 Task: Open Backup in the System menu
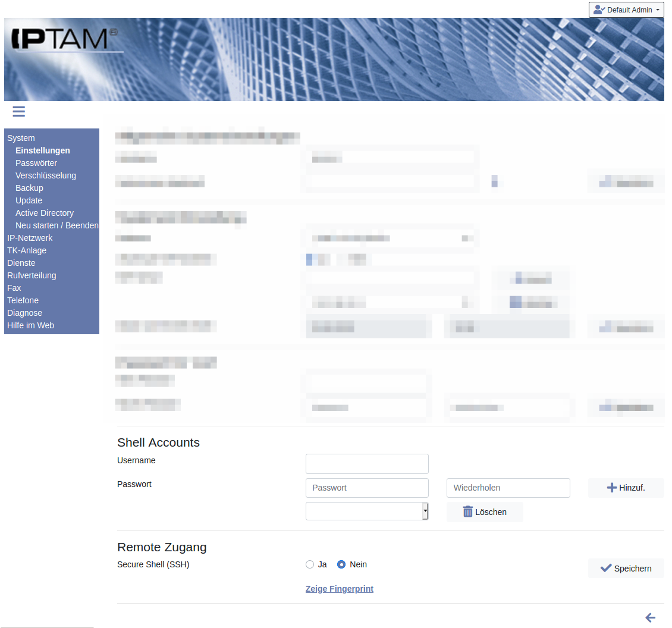pyautogui.click(x=29, y=188)
